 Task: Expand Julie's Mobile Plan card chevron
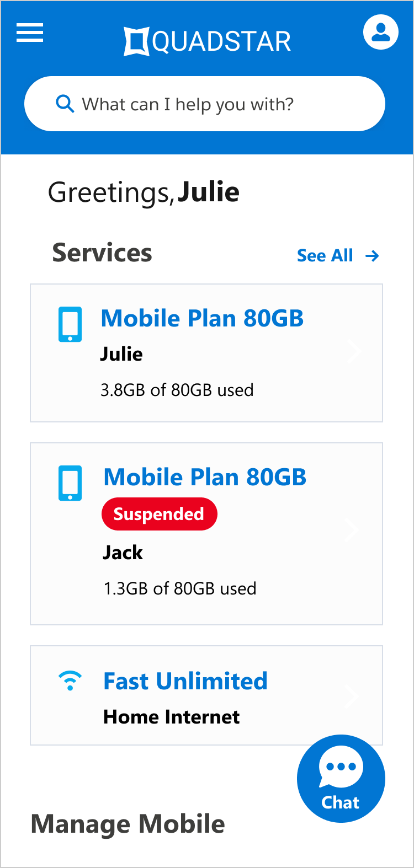(x=354, y=352)
